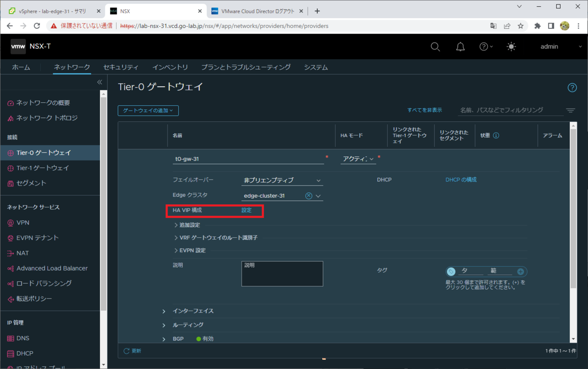The image size is (588, 369).
Task: Open DHCP in the sidebar
Action: [25, 353]
